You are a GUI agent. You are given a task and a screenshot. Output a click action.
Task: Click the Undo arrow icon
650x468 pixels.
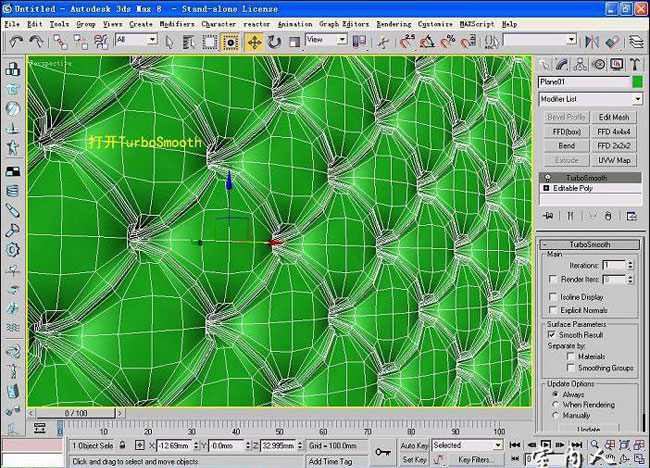16,42
